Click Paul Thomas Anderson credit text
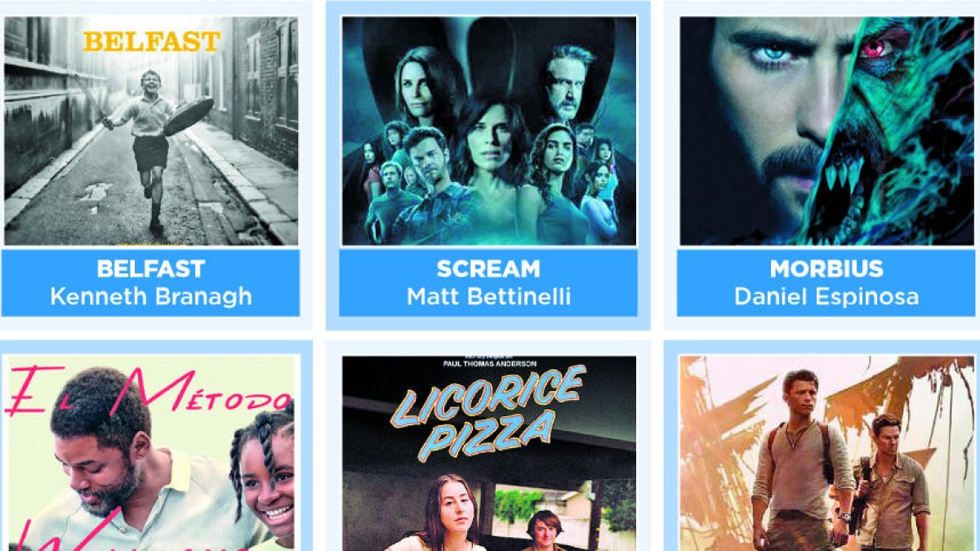Image resolution: width=980 pixels, height=551 pixels. (488, 364)
